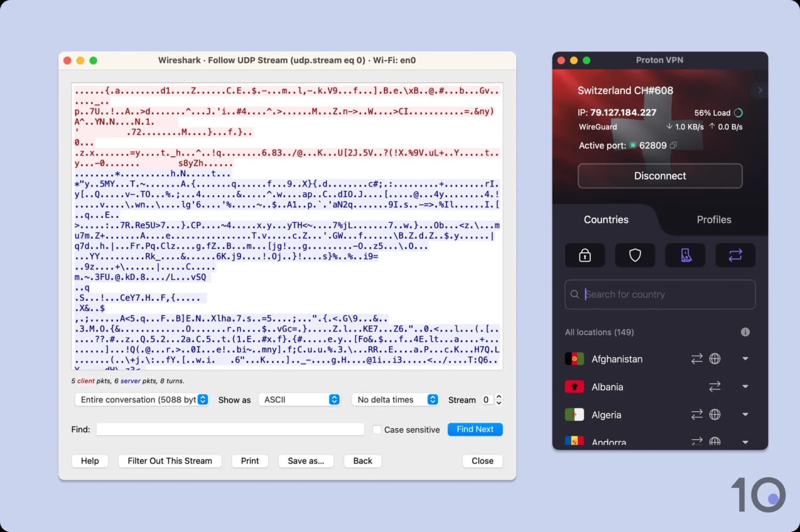The width and height of the screenshot is (800, 532).
Task: Click the P2P arrows icon for Afghanistan
Action: (x=697, y=359)
